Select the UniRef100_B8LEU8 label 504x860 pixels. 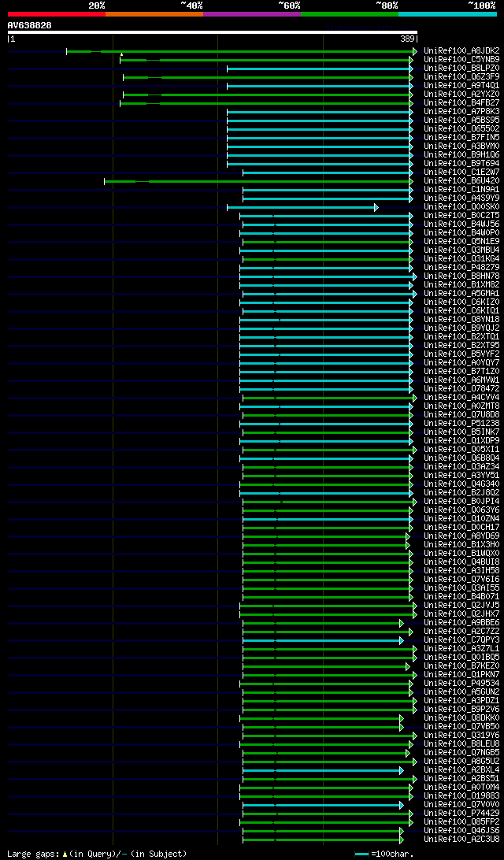coord(461,743)
